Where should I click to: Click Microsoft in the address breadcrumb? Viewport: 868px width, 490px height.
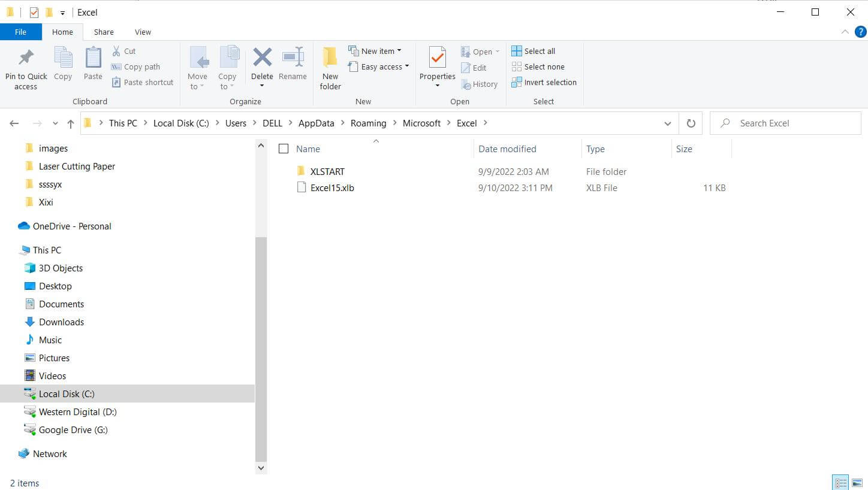421,123
